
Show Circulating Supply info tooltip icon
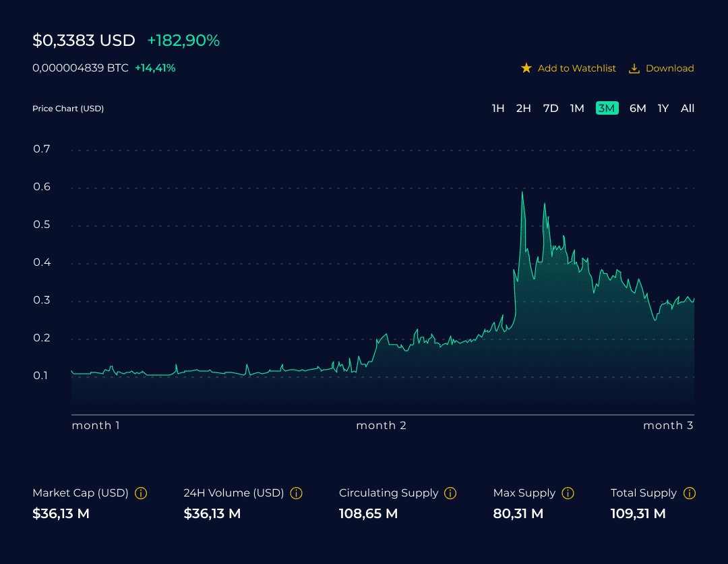(x=450, y=493)
